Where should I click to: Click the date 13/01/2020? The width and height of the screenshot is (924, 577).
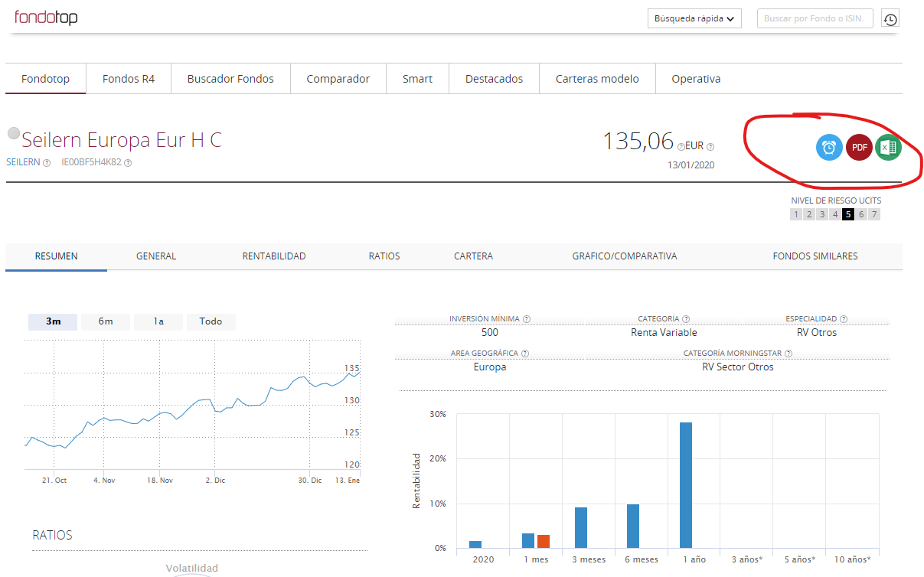pos(691,165)
